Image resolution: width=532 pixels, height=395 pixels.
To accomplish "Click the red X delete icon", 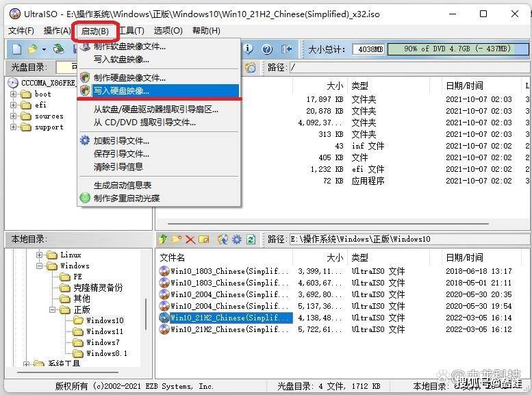I will click(190, 240).
